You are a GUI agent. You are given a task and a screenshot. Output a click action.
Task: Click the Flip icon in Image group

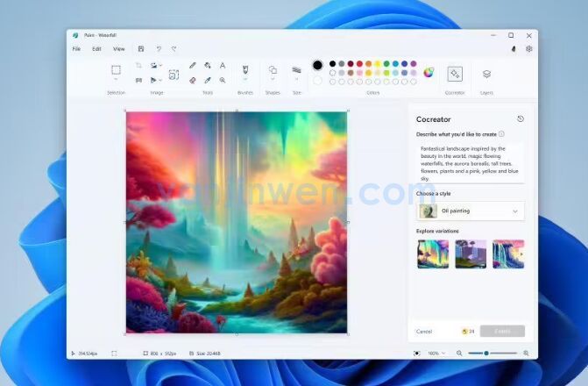pos(153,80)
